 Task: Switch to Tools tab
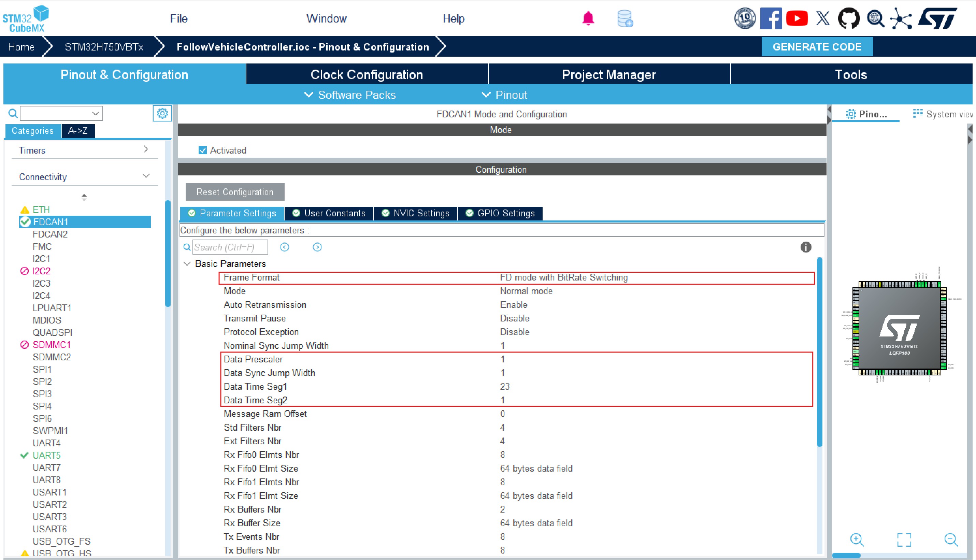click(851, 74)
